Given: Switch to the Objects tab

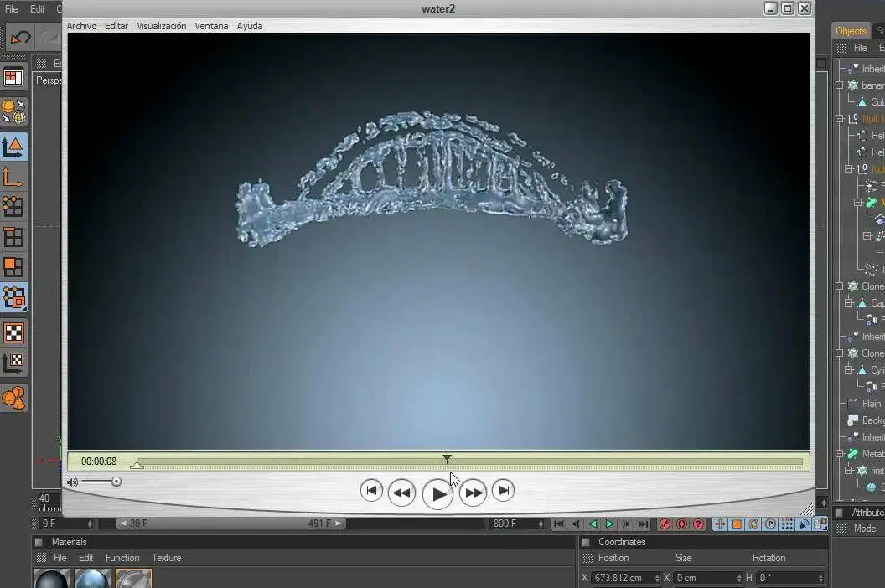Looking at the screenshot, I should tap(851, 31).
